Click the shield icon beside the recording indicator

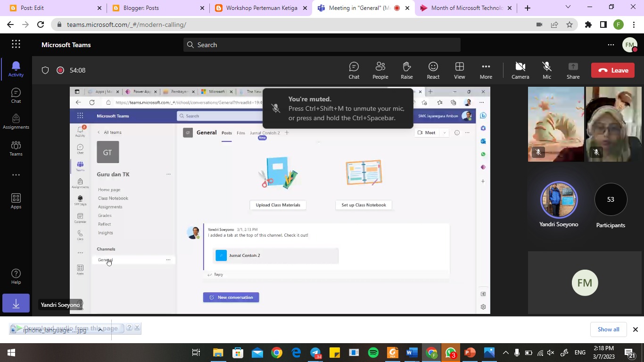click(x=45, y=70)
